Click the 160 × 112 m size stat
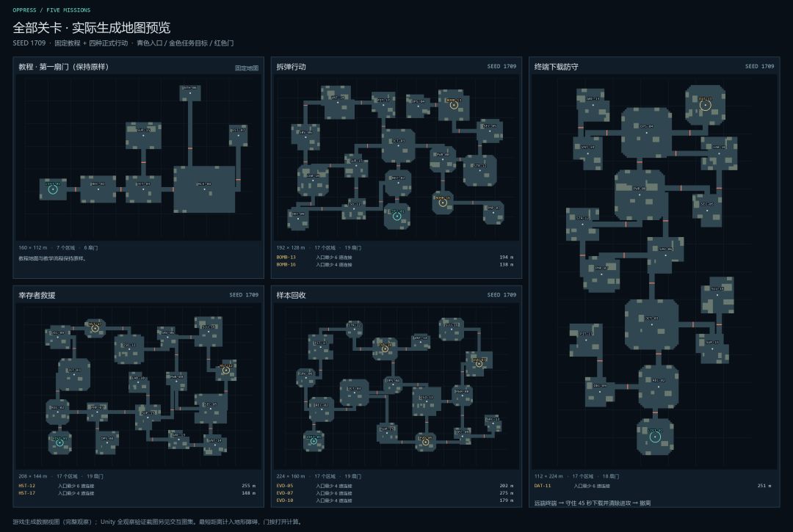Viewport: 793px width, 532px height. [x=33, y=247]
